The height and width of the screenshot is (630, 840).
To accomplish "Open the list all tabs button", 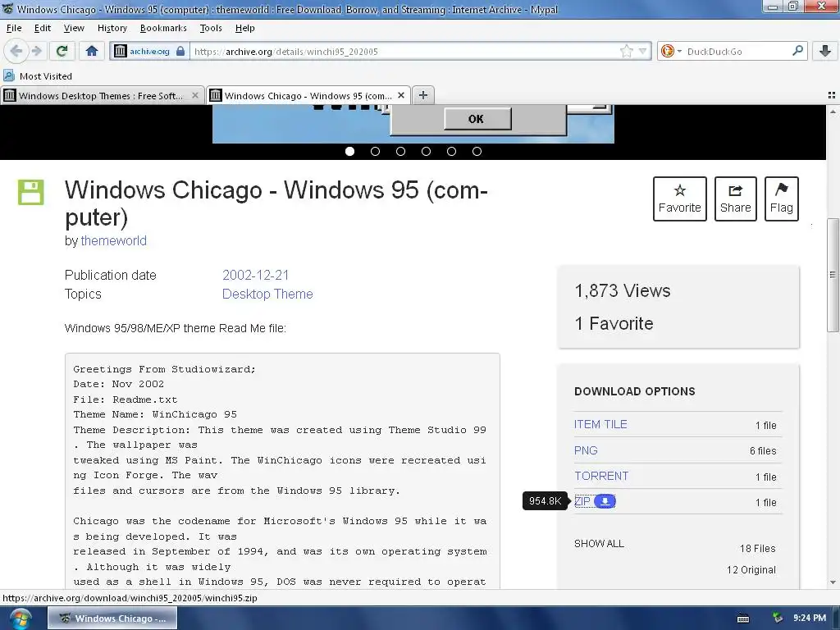I will click(832, 95).
